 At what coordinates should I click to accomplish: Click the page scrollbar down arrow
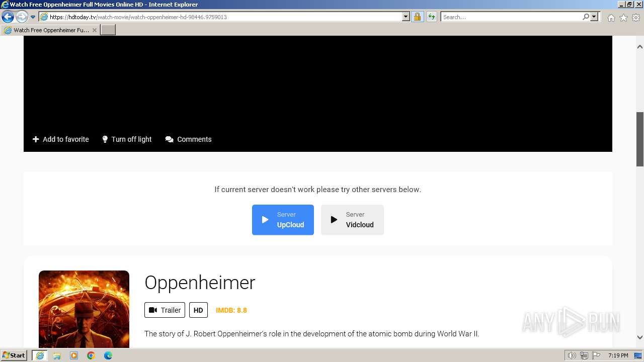click(640, 337)
